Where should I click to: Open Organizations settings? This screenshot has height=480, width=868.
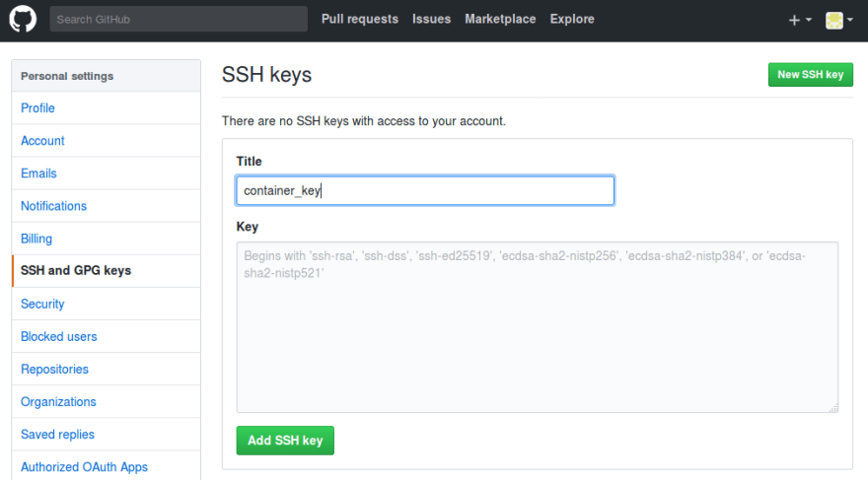(107, 401)
